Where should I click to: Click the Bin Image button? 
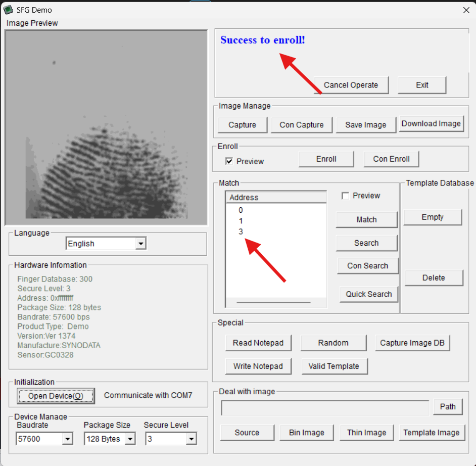tap(307, 433)
